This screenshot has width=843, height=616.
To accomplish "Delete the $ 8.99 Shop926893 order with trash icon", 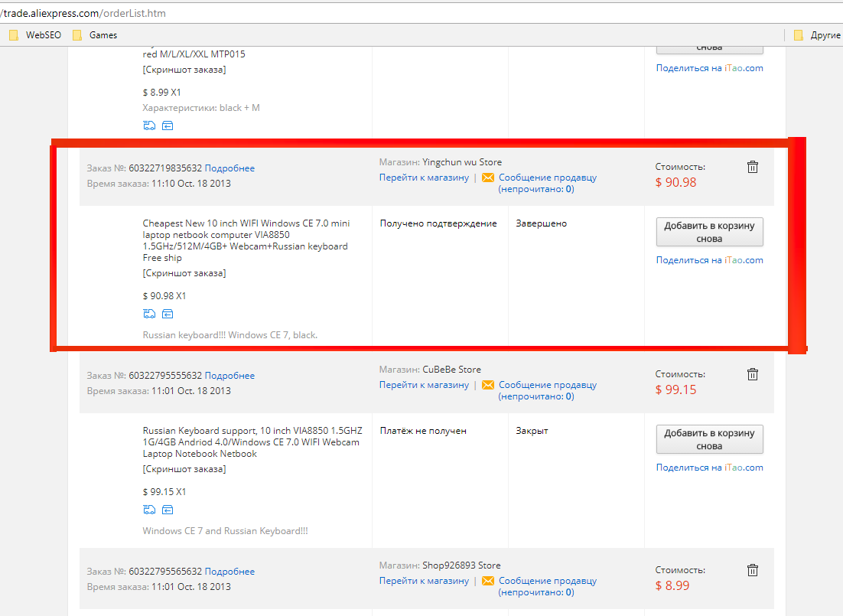I will pyautogui.click(x=753, y=570).
